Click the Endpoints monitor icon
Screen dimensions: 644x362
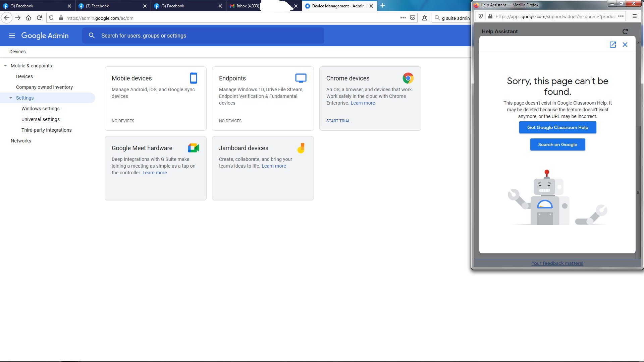coord(301,78)
